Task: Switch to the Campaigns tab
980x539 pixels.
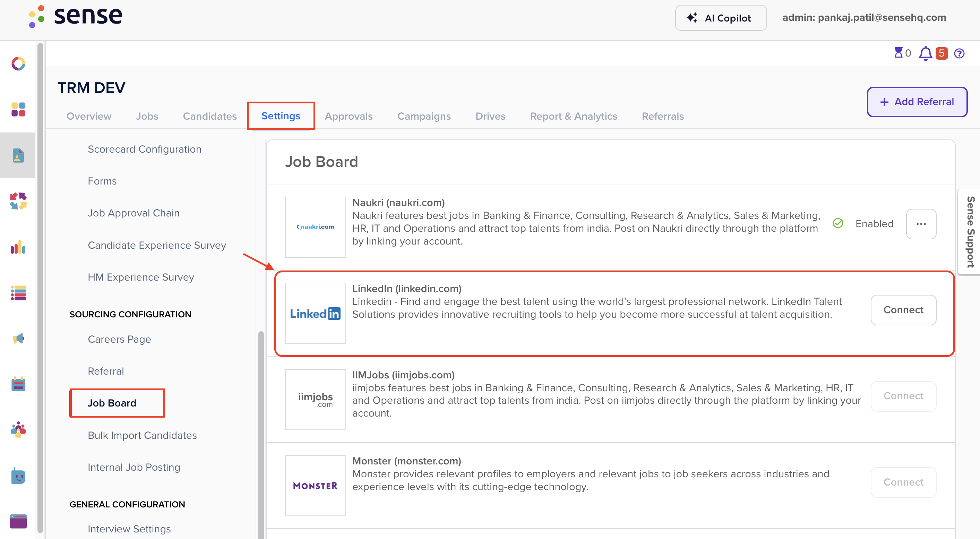Action: click(x=424, y=116)
